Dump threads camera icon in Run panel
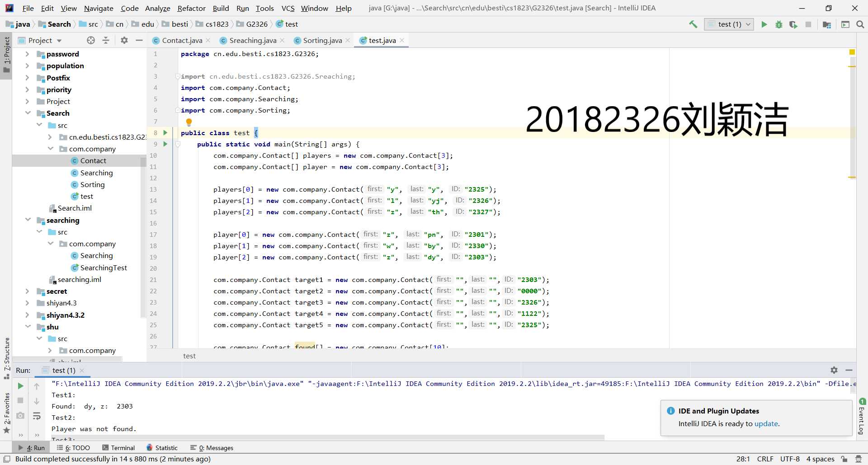 20,415
